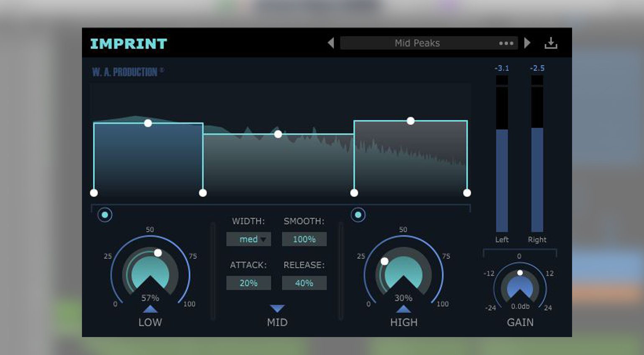Click the RELEASE 40% value field

pos(304,283)
